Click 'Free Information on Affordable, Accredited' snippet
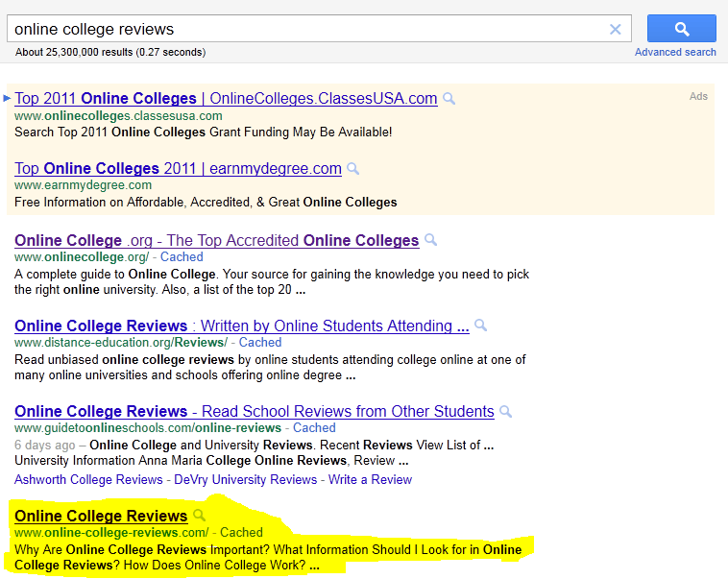The height and width of the screenshot is (579, 728). click(206, 202)
